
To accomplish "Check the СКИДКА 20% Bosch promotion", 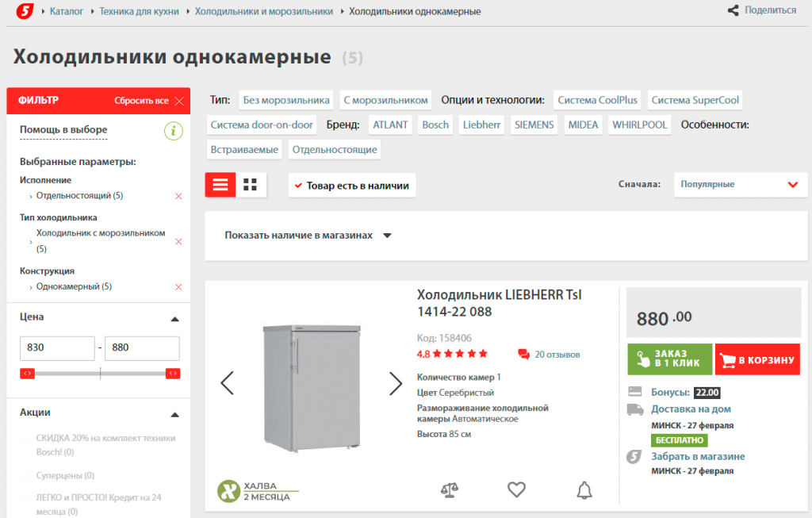I will click(x=25, y=439).
